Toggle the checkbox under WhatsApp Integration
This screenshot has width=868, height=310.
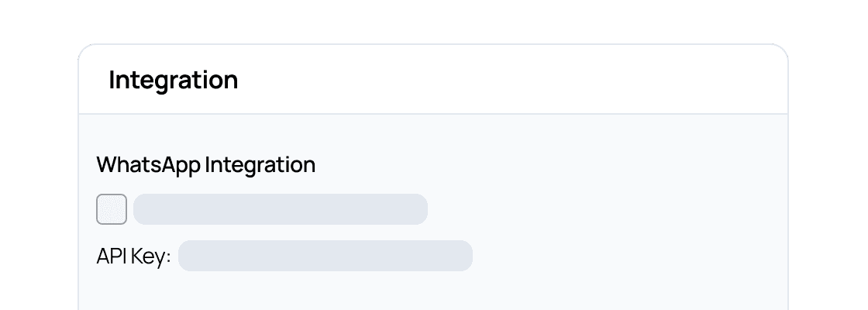click(x=112, y=209)
